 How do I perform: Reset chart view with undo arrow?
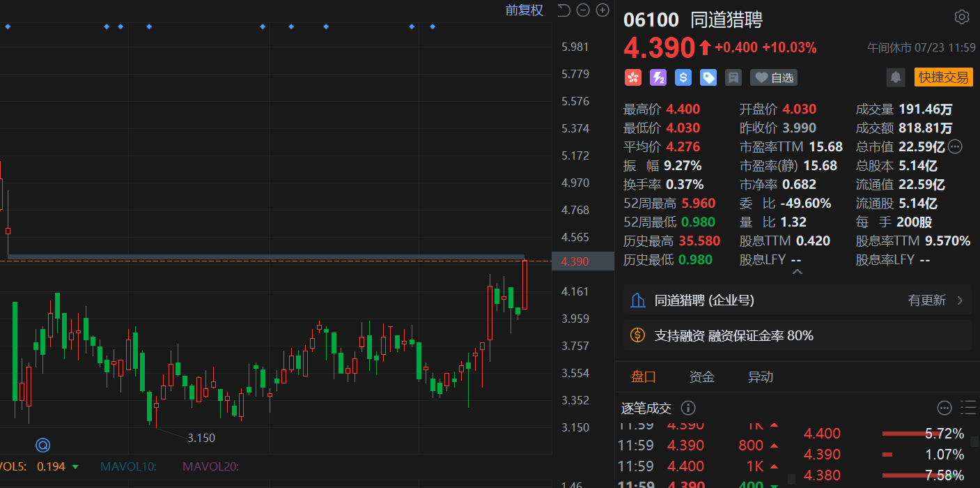pyautogui.click(x=564, y=10)
